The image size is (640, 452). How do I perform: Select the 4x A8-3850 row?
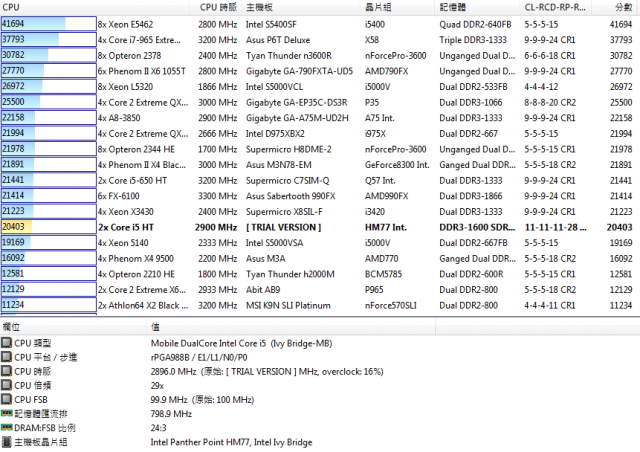pos(320,118)
